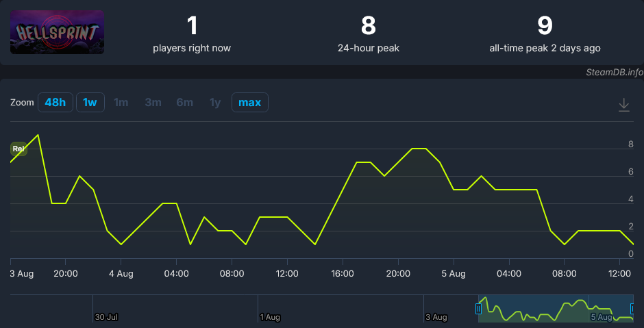Click the 24-hour peak stat
The height and width of the screenshot is (328, 644).
(x=369, y=34)
